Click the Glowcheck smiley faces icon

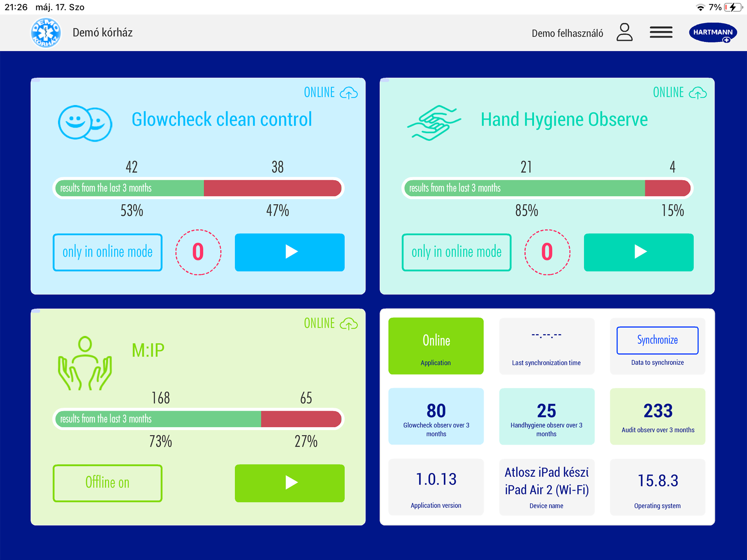coord(85,123)
